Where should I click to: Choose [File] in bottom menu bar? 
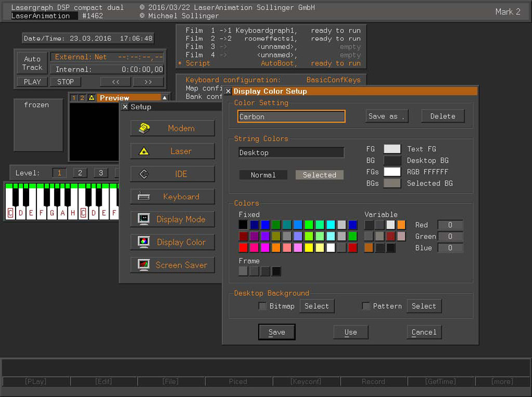pos(170,381)
